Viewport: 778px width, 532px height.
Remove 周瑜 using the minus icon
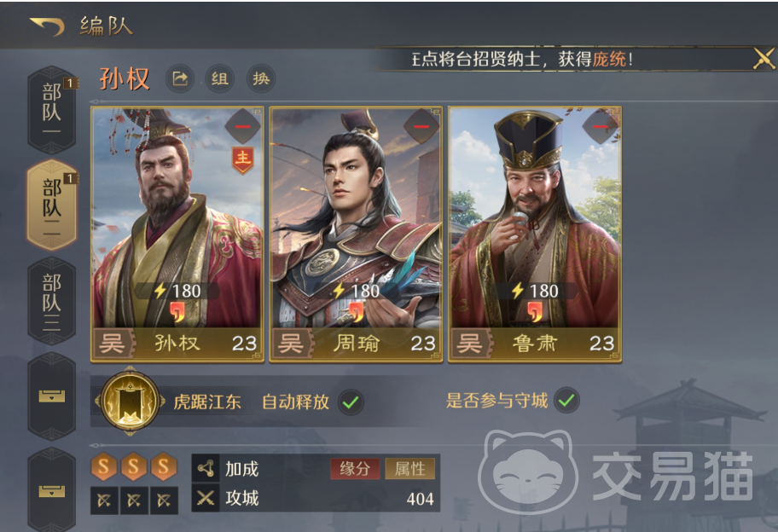click(421, 126)
